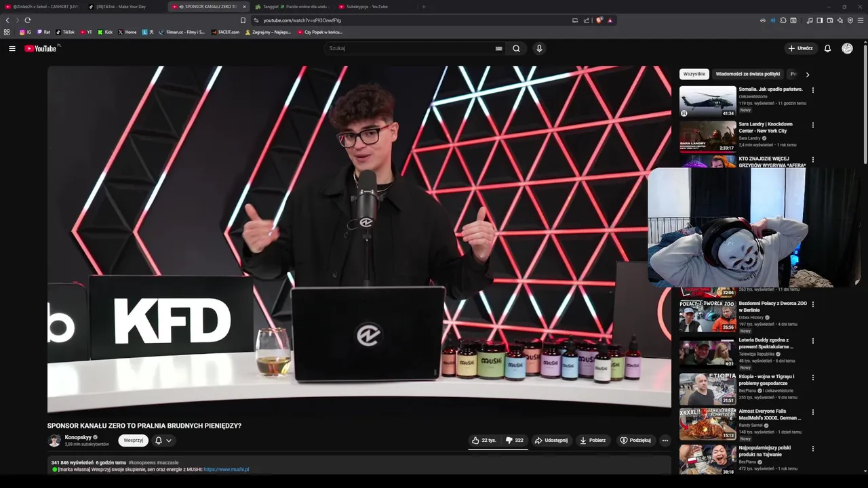This screenshot has height=488, width=868.
Task: Open the on-screen keyboard icon in search box
Action: (x=498, y=48)
